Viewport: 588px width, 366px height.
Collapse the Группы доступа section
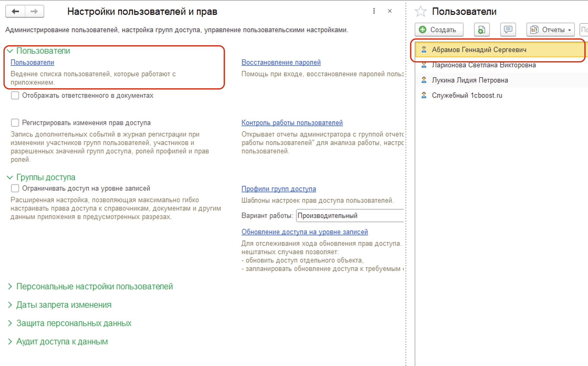10,177
